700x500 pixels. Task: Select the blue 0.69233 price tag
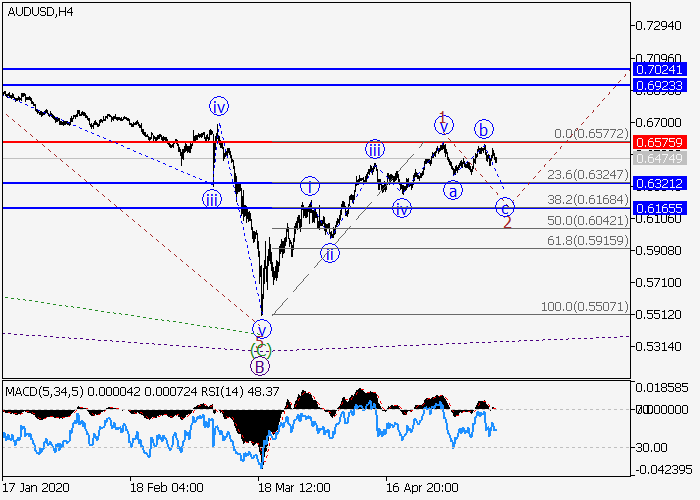(x=660, y=86)
